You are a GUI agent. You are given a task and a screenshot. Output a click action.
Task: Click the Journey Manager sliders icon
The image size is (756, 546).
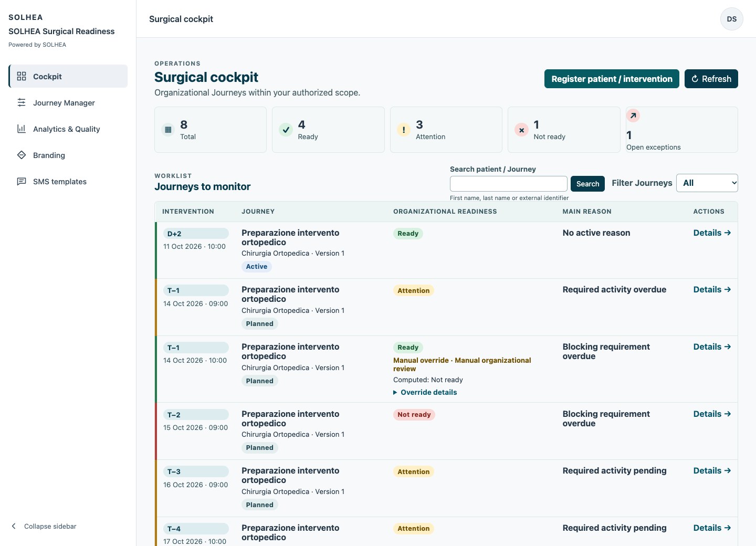(x=22, y=102)
